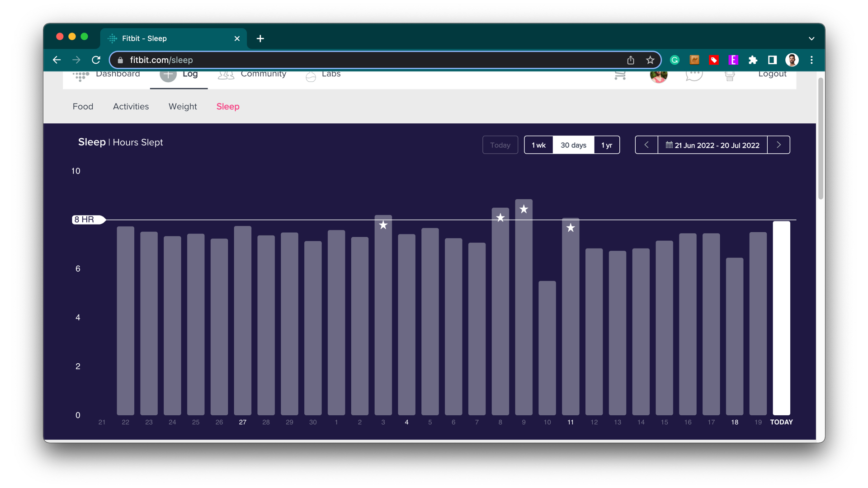Select the Fitbit - Sleep browser tab

pyautogui.click(x=174, y=38)
